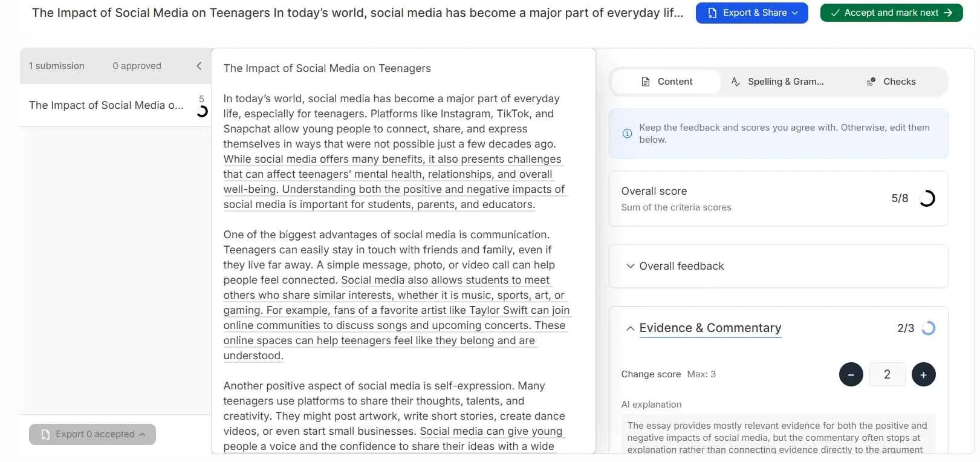Click the Evidence & Commentary score progress ring
The width and height of the screenshot is (980, 462).
[928, 328]
